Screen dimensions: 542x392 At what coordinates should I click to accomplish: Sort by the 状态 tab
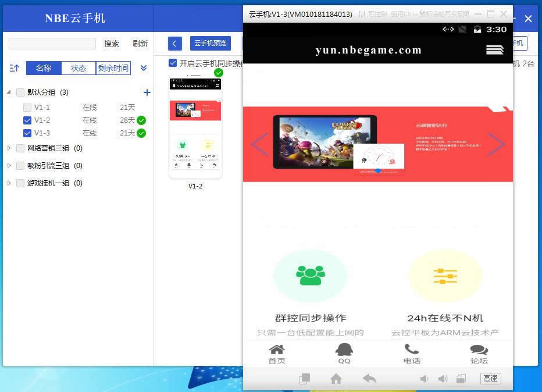(79, 68)
